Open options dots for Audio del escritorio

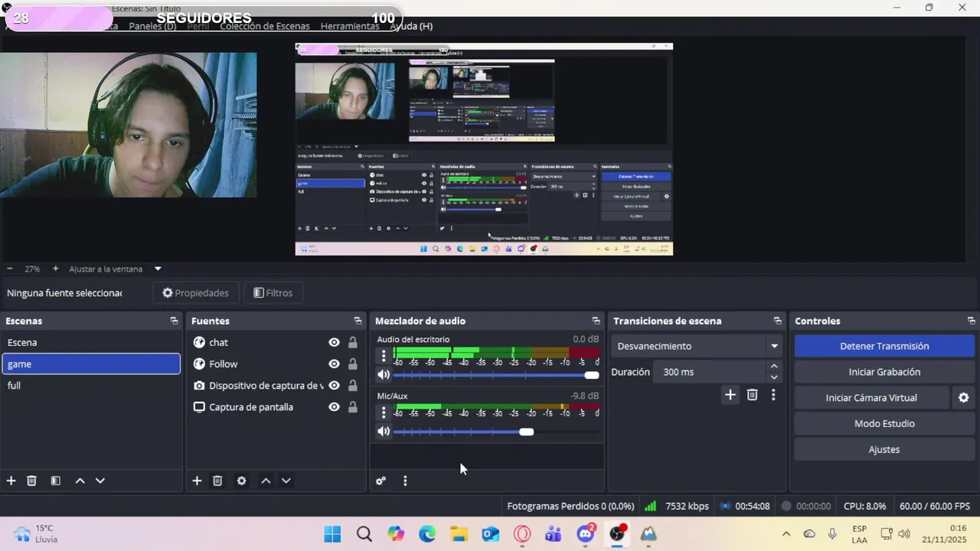coord(384,356)
